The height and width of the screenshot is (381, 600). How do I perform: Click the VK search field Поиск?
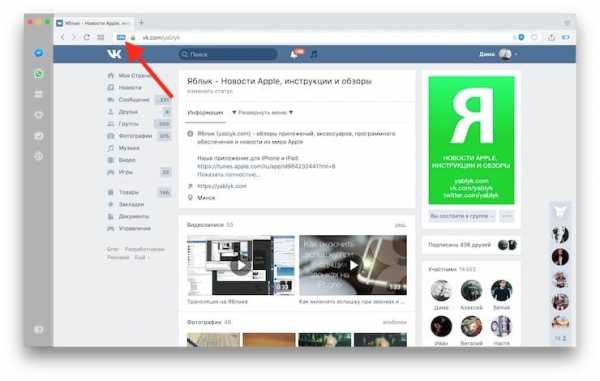(228, 54)
